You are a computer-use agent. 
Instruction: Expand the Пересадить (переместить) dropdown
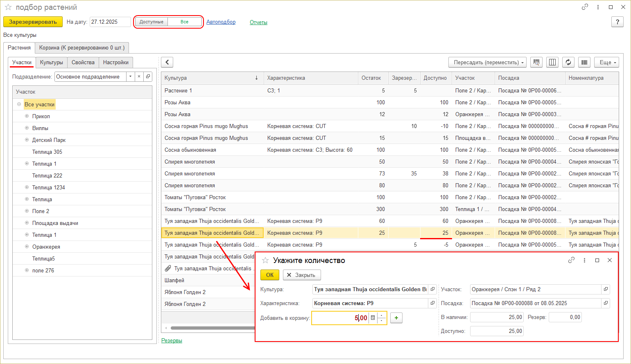click(x=487, y=63)
